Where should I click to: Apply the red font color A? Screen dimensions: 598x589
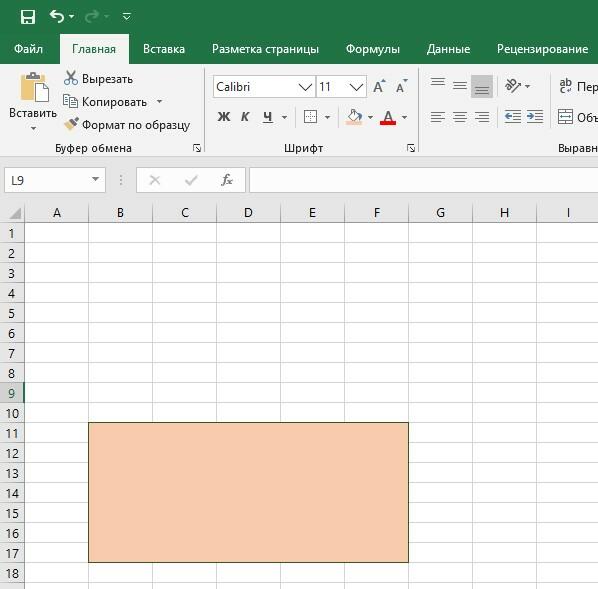pos(388,117)
